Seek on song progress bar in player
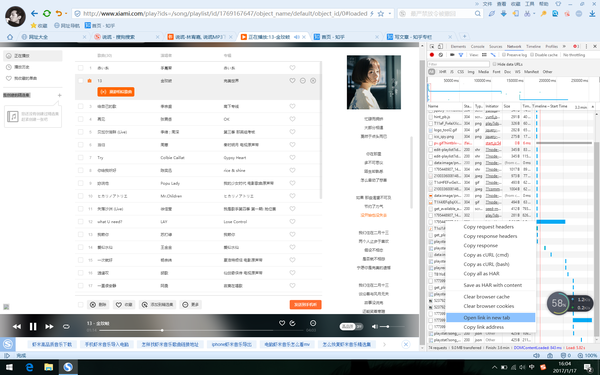 (201, 330)
